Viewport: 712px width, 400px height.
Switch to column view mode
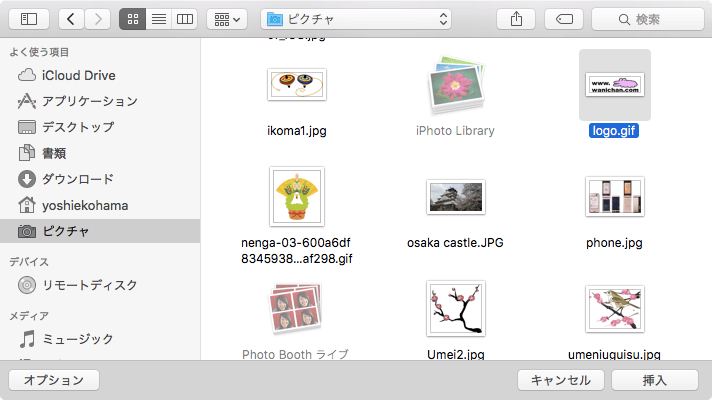point(184,18)
